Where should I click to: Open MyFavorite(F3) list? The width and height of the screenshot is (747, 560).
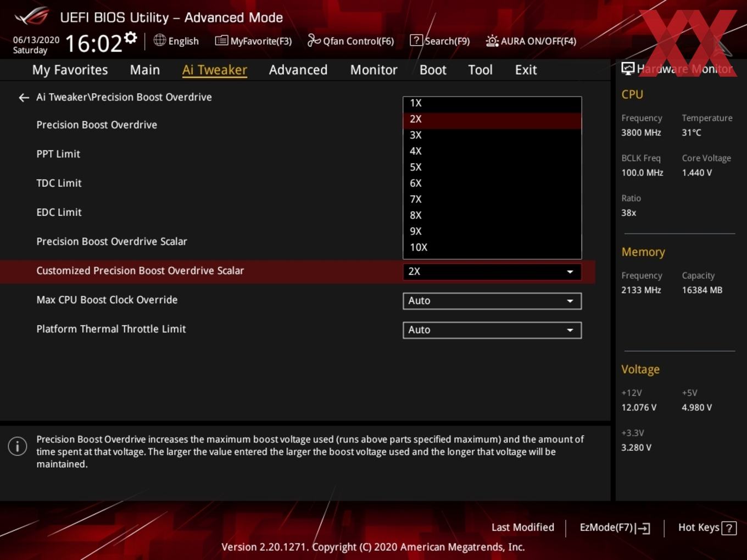[x=253, y=41]
